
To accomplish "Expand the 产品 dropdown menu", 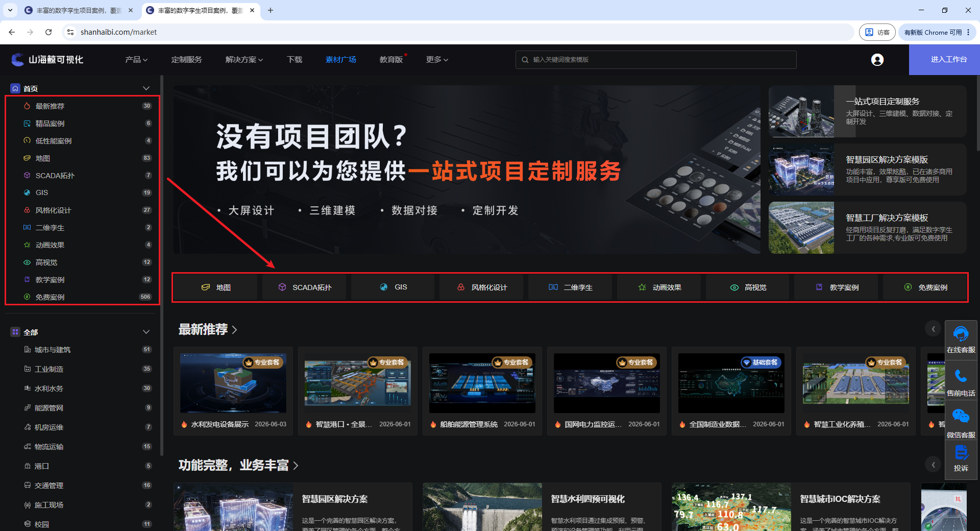I will pyautogui.click(x=136, y=60).
